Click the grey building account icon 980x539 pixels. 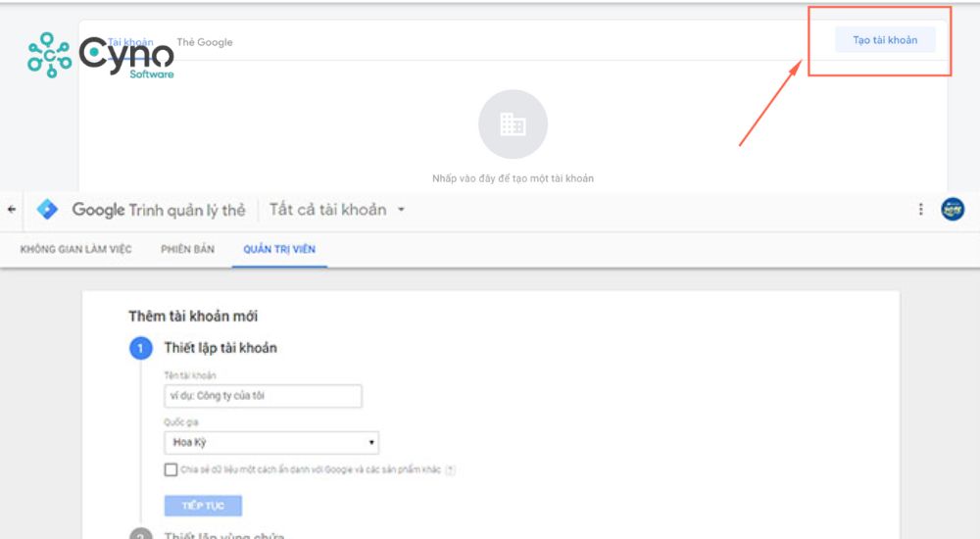pos(513,124)
